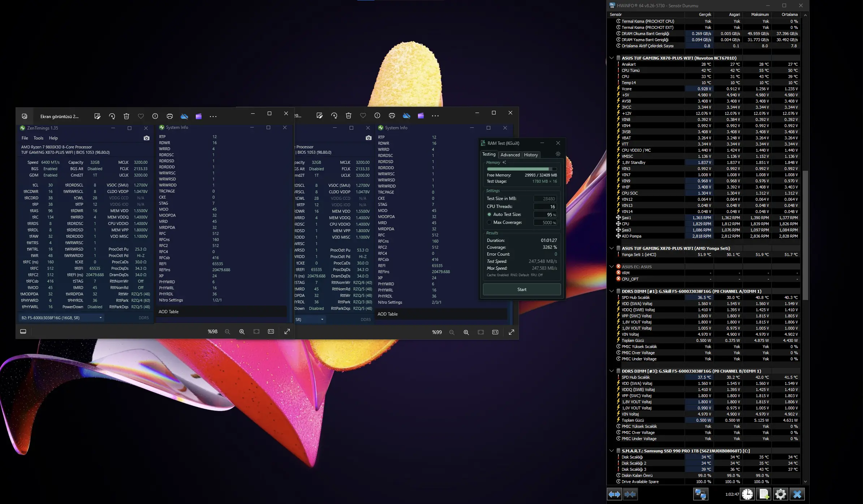Open the History tab in RAM Test
This screenshot has height=504, width=863.
(531, 155)
